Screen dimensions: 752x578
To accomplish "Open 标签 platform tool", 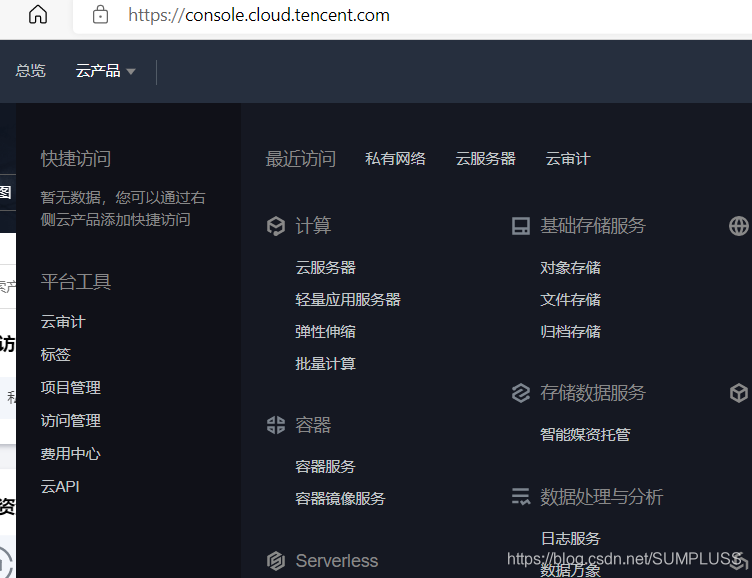I will pyautogui.click(x=56, y=355).
